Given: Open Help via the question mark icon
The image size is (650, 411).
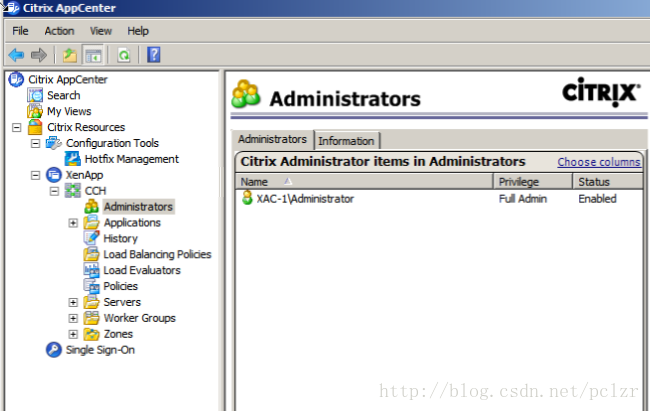Looking at the screenshot, I should coord(153,55).
